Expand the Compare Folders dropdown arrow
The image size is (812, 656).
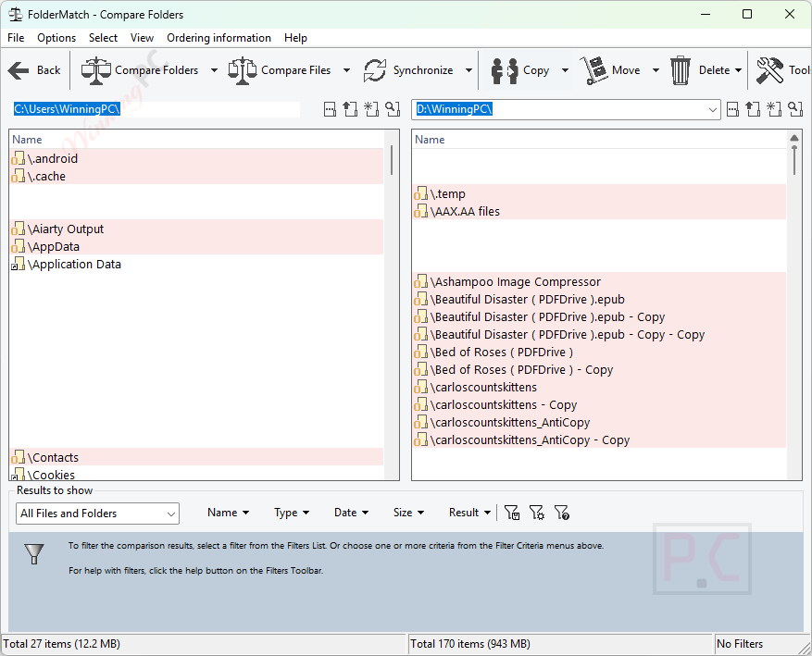[x=214, y=70]
